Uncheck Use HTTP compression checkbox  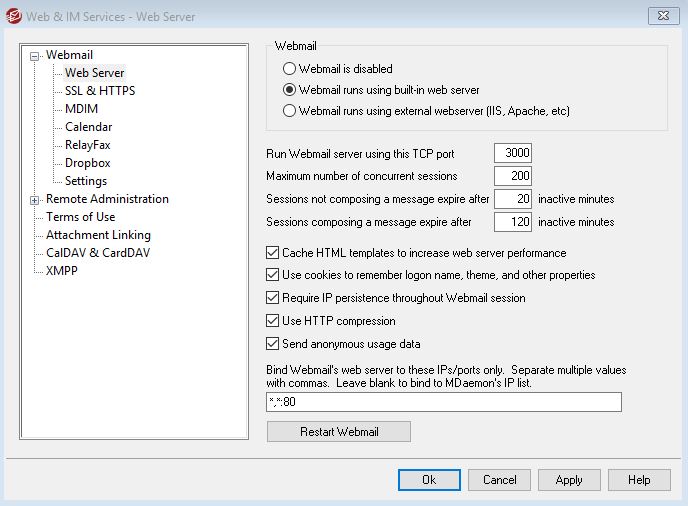[x=272, y=321]
